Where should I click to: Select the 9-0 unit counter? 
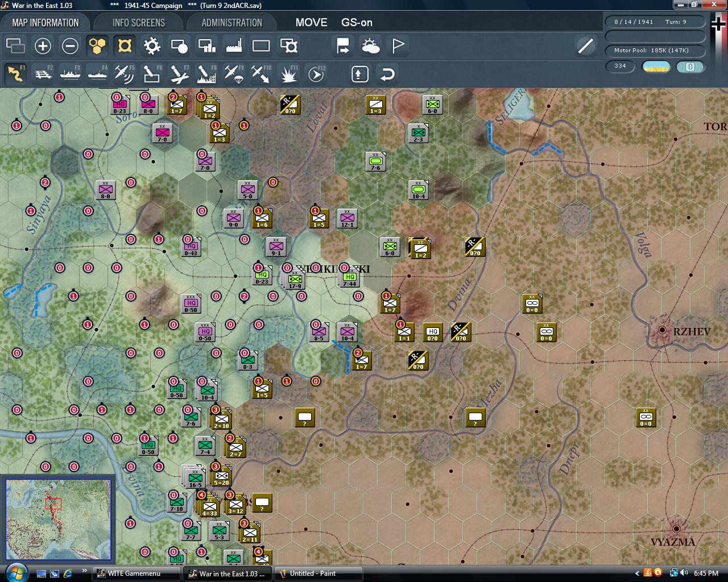tap(233, 219)
